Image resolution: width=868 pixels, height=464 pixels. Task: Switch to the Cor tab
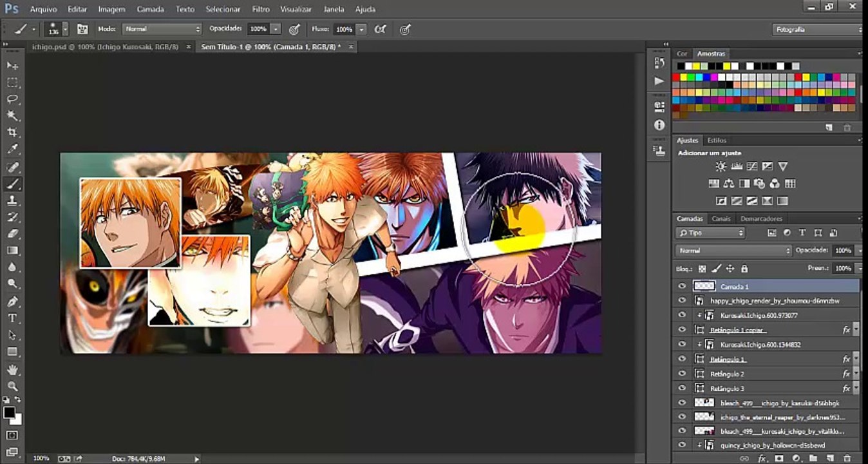tap(682, 53)
